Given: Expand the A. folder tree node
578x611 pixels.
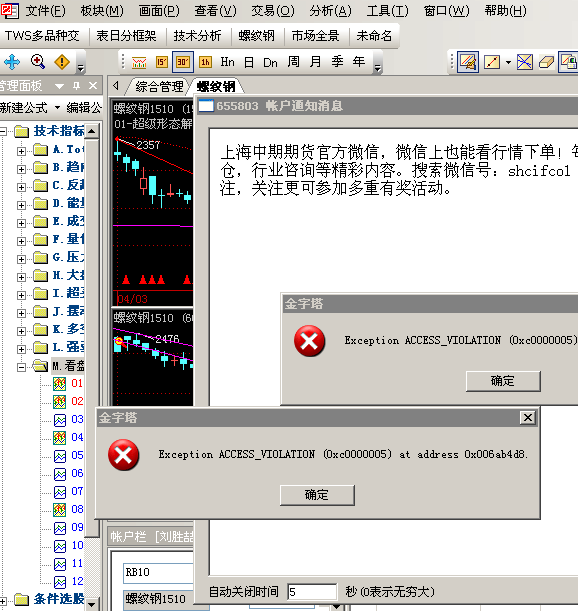Looking at the screenshot, I should coord(21,151).
